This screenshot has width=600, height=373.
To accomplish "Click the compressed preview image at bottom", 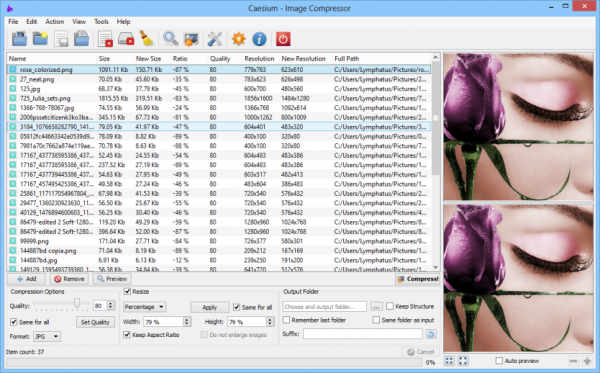I will pyautogui.click(x=518, y=278).
